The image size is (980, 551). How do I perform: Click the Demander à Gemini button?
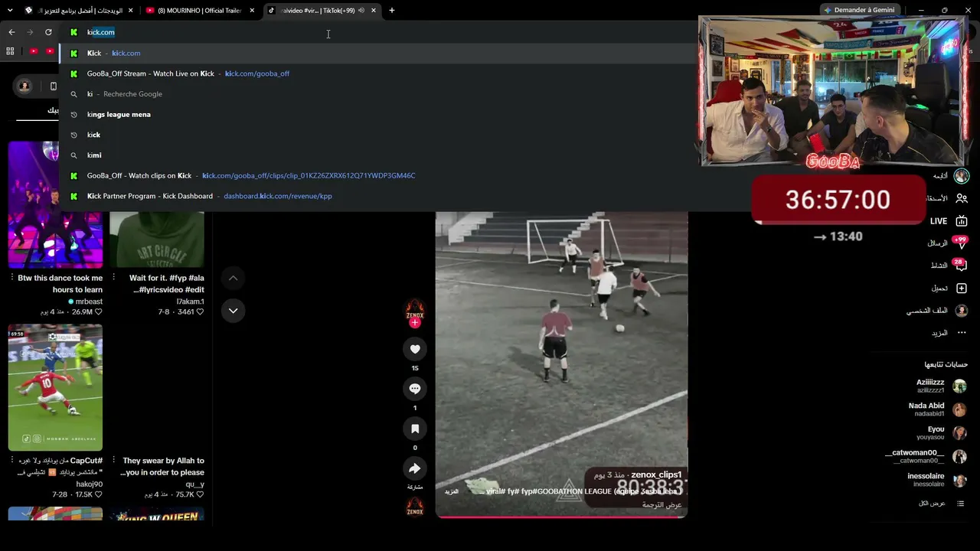[x=859, y=10]
